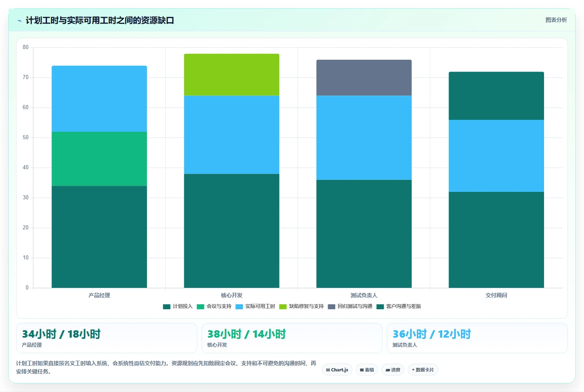Click the 进度 tag chip
Screen dimensions: 584x392
(393, 370)
